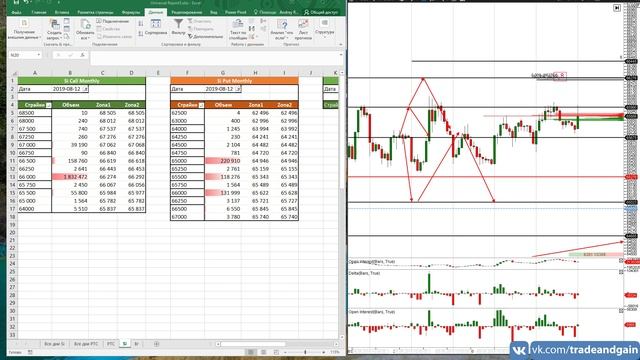Open the Name Box dropdown arrow
The width and height of the screenshot is (640, 360).
[39, 55]
